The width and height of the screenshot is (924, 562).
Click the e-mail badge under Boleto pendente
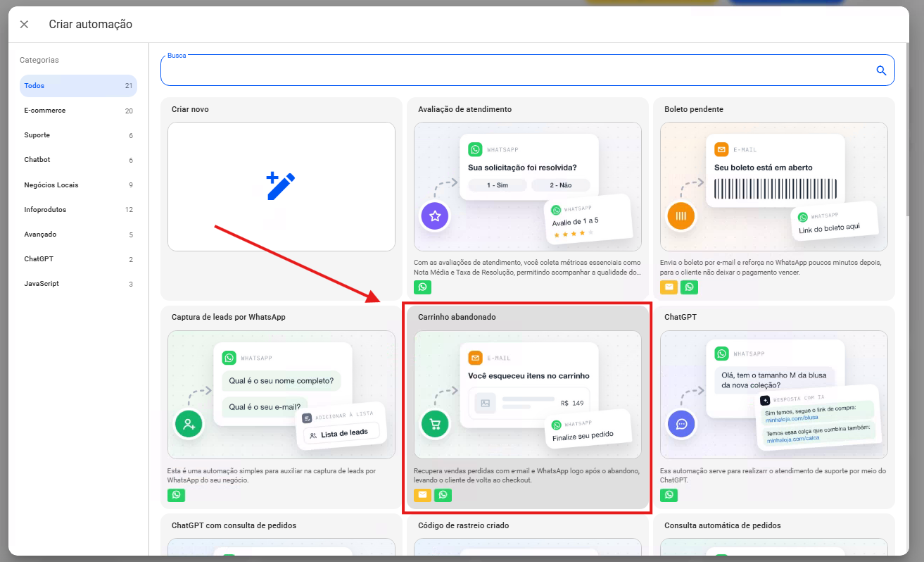(669, 287)
